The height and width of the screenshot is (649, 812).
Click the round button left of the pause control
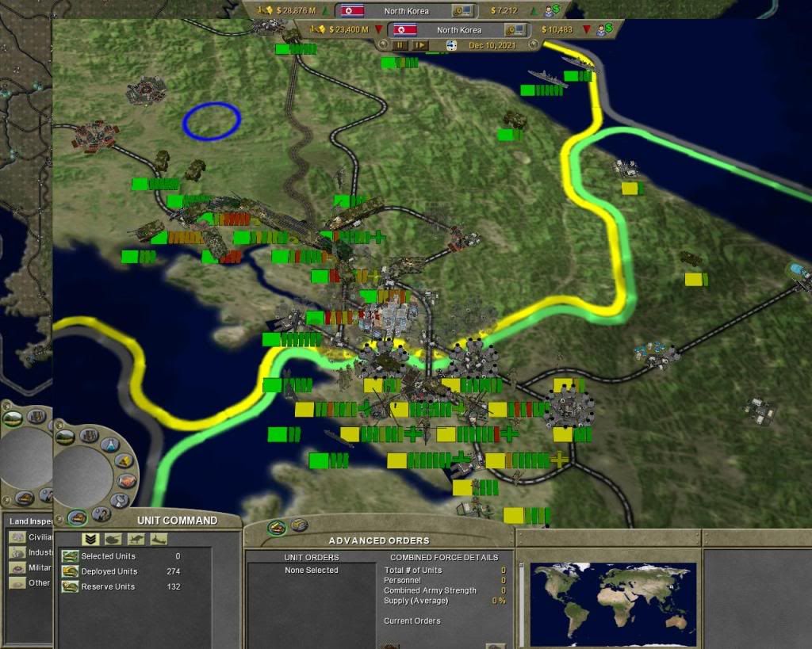tap(383, 45)
